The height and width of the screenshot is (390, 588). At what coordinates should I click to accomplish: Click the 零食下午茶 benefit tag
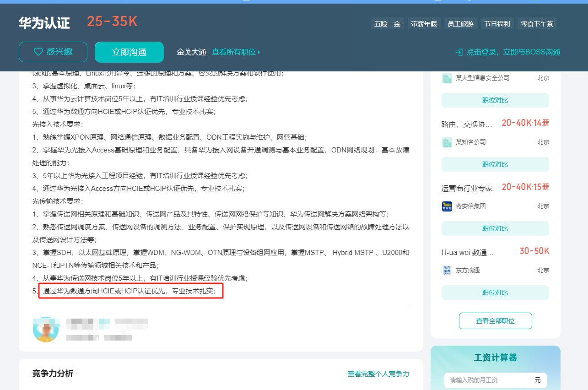(x=537, y=24)
